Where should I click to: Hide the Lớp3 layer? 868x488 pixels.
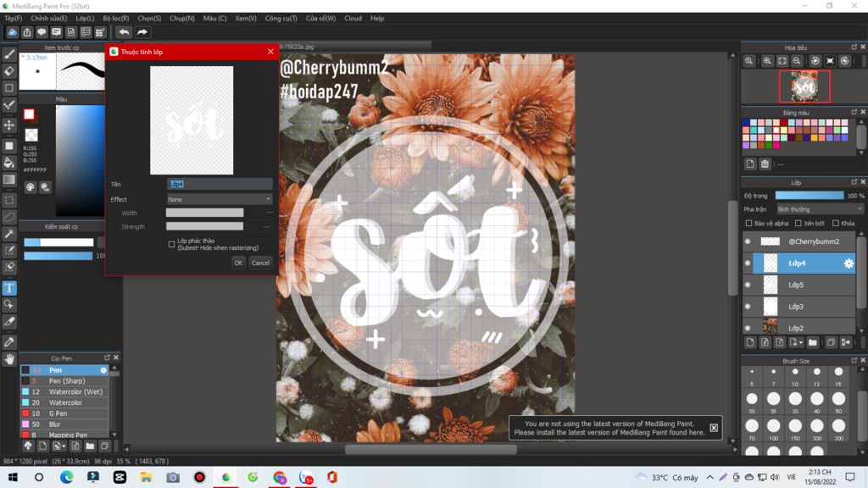click(748, 307)
